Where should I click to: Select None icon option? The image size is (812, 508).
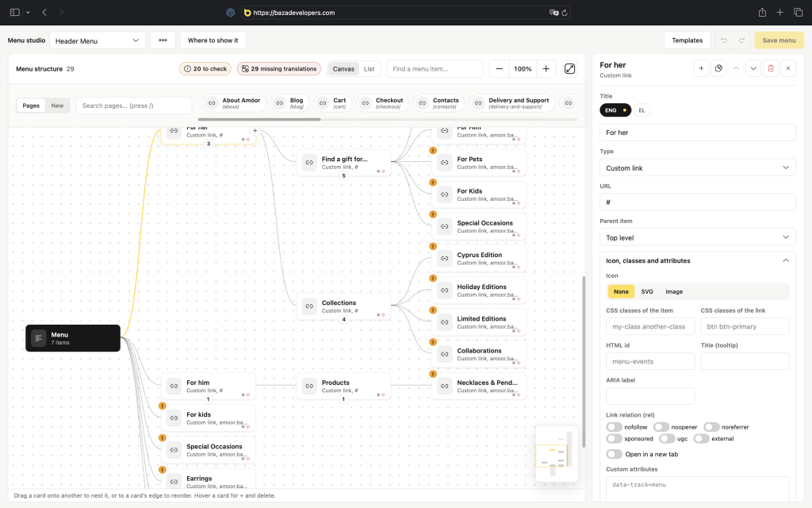point(621,292)
